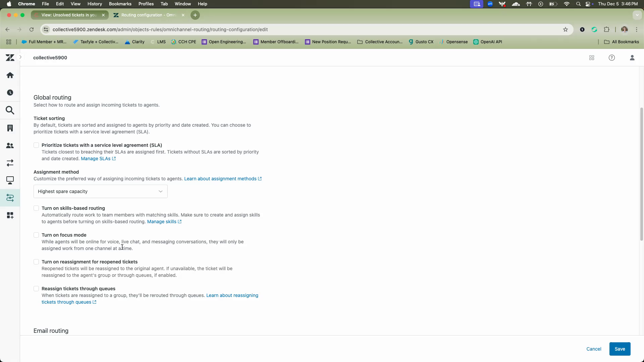The width and height of the screenshot is (644, 362).
Task: Expand the sidebar navigation chevron
Action: (x=20, y=57)
